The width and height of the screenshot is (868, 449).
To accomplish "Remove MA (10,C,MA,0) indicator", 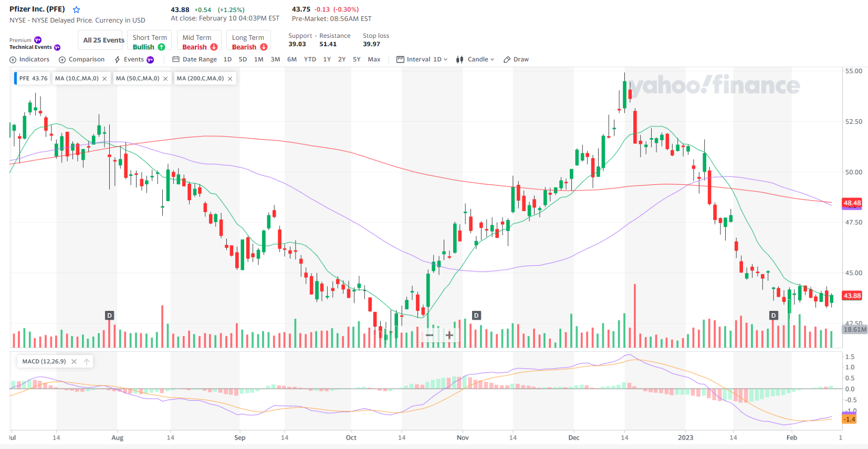I will tap(104, 79).
